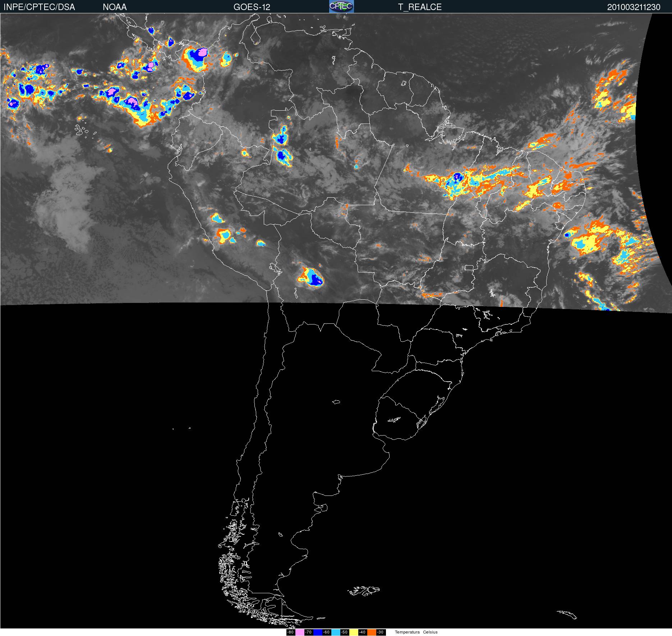The height and width of the screenshot is (636, 672).
Task: Click the -40 legend label
Action: pyautogui.click(x=362, y=632)
